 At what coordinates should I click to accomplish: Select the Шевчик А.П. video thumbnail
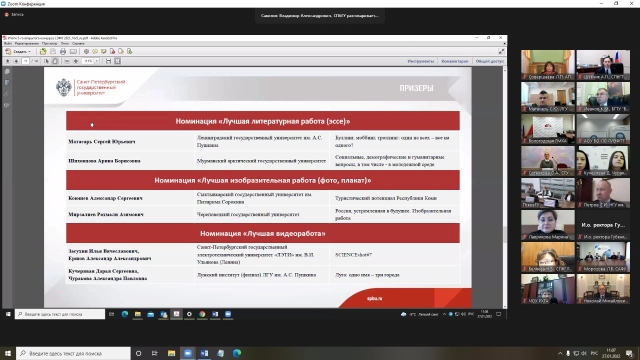point(603,65)
